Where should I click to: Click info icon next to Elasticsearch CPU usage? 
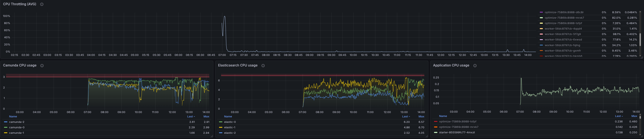click(263, 66)
